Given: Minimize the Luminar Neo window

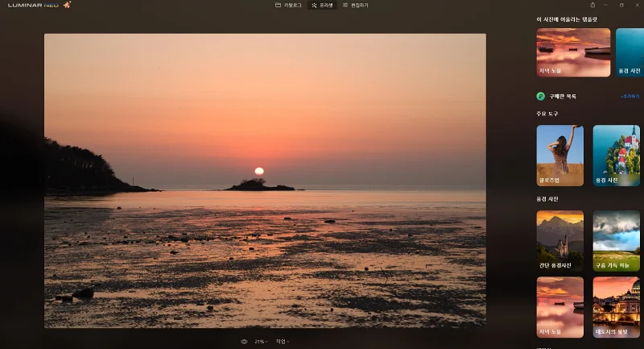Looking at the screenshot, I should [x=605, y=5].
